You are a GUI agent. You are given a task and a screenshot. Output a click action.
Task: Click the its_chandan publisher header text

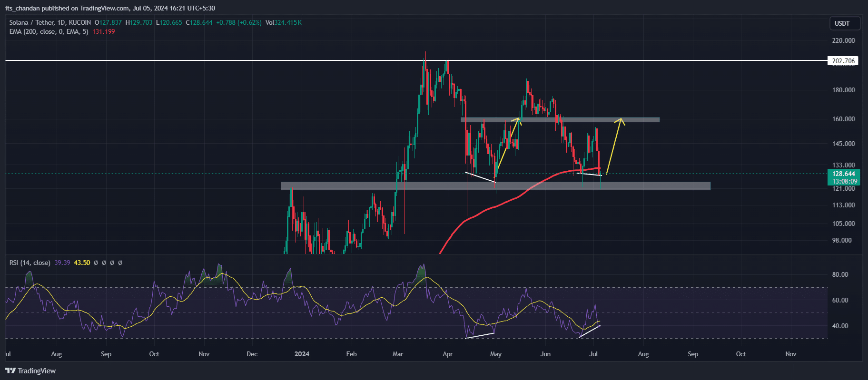110,8
